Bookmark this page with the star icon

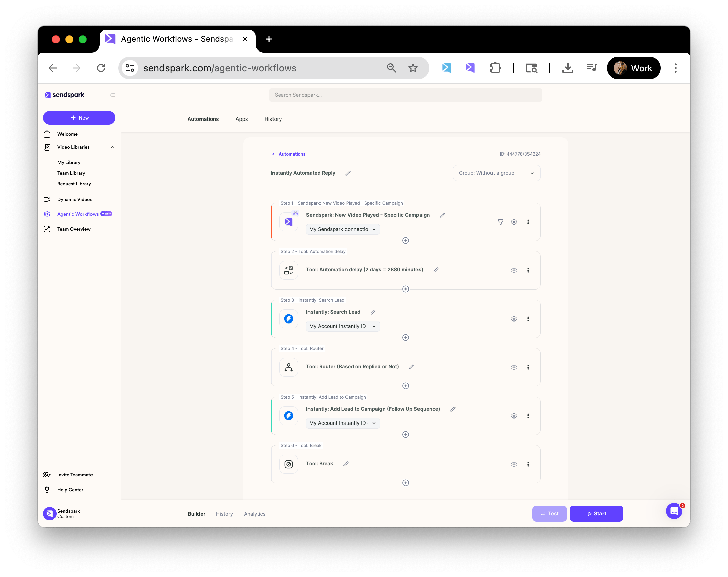coord(413,68)
